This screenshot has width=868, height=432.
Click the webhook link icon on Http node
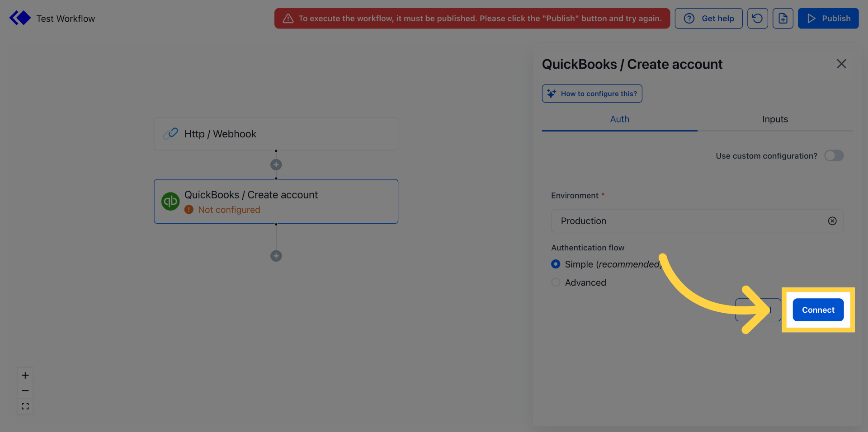(170, 133)
